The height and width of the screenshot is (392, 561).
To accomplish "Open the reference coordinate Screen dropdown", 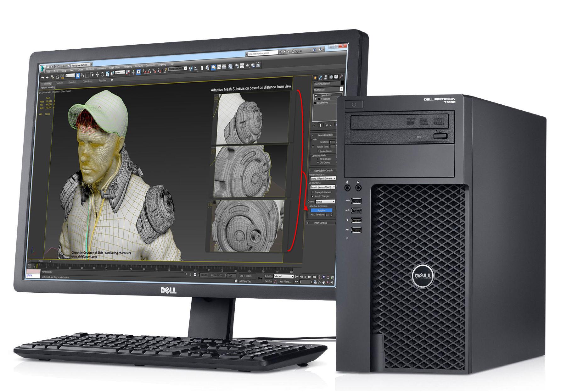I will tap(120, 72).
